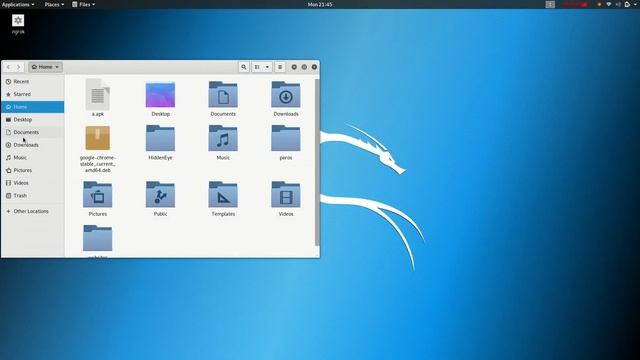Open the Documents folder in file grid
This screenshot has height=360, width=640.
[223, 95]
